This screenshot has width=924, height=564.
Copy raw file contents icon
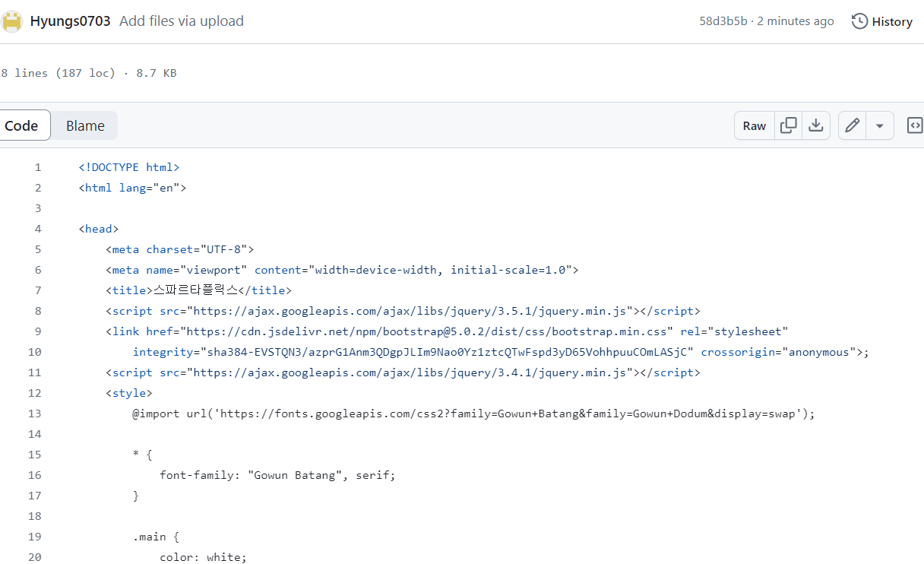789,125
